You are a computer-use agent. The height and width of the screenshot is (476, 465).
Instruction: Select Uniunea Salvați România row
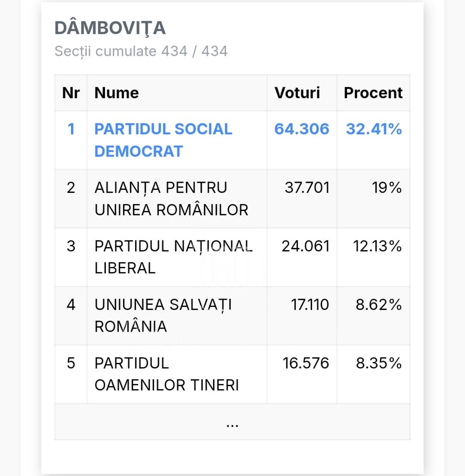pos(232,316)
